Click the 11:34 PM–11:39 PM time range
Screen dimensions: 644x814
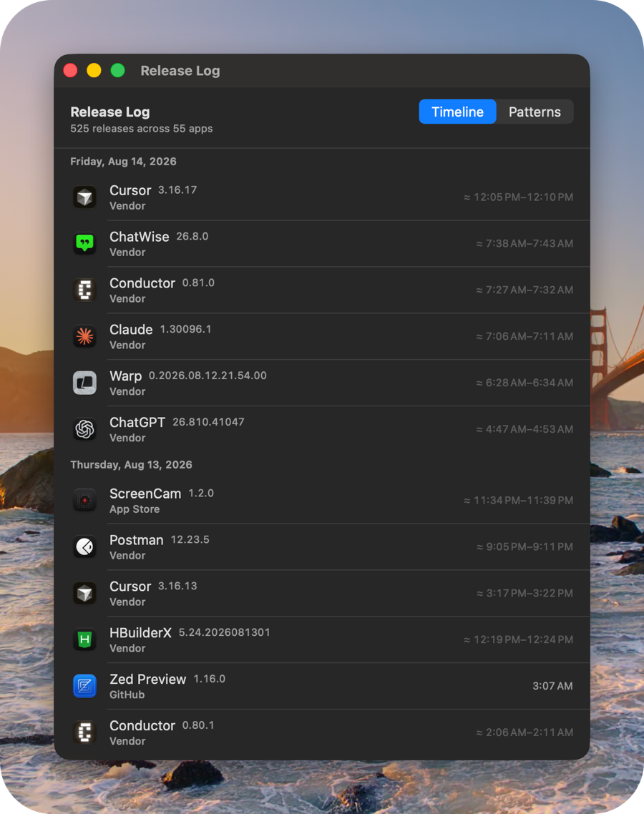point(518,501)
